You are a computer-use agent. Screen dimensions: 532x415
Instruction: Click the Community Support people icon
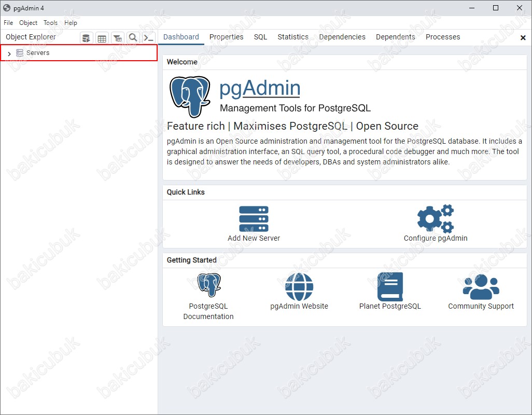481,287
